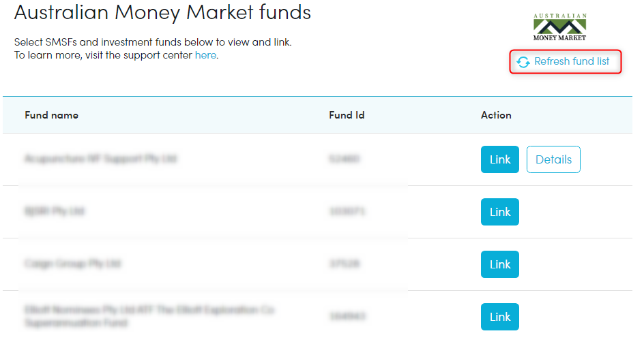The image size is (644, 342).
Task: Click Link button in the third fund row
Action: point(500,264)
